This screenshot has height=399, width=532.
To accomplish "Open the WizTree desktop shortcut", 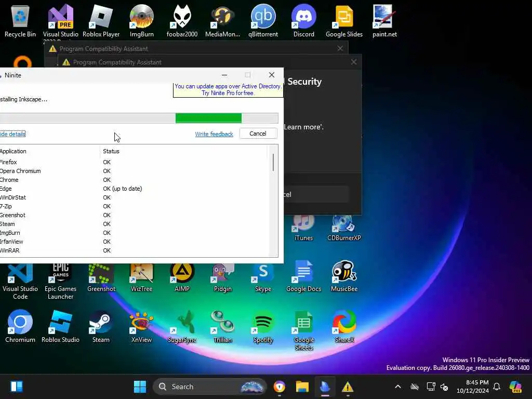I will point(141,278).
